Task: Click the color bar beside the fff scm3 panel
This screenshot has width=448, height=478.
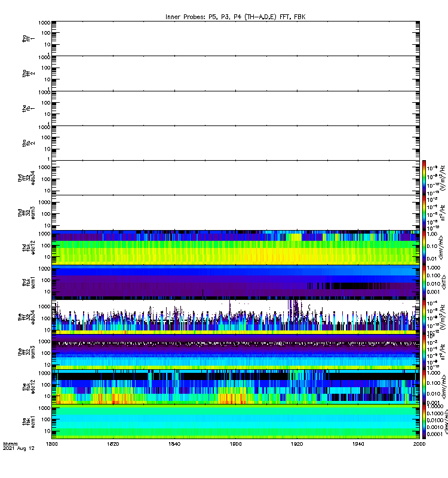Action: click(x=424, y=352)
